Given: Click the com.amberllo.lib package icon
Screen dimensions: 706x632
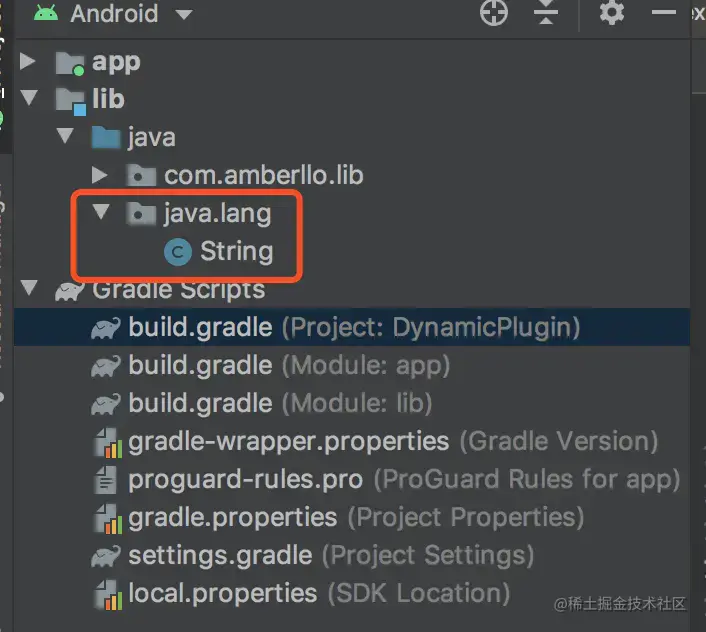Looking at the screenshot, I should (141, 175).
